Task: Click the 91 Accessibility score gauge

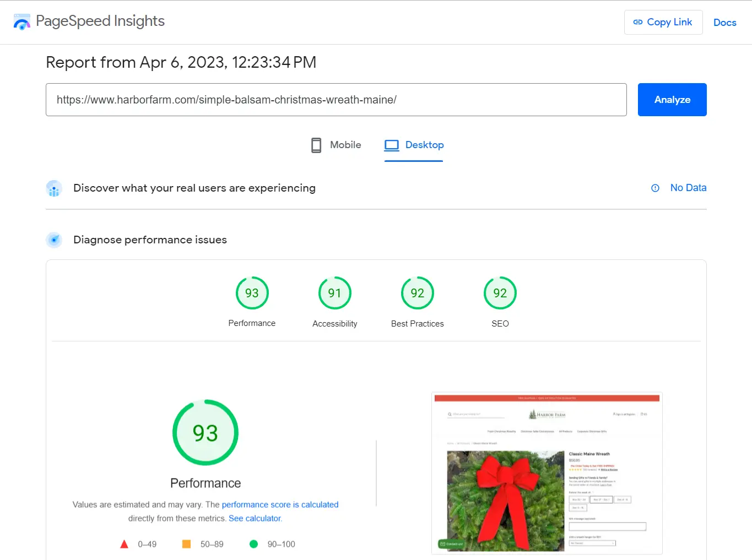Action: tap(335, 293)
